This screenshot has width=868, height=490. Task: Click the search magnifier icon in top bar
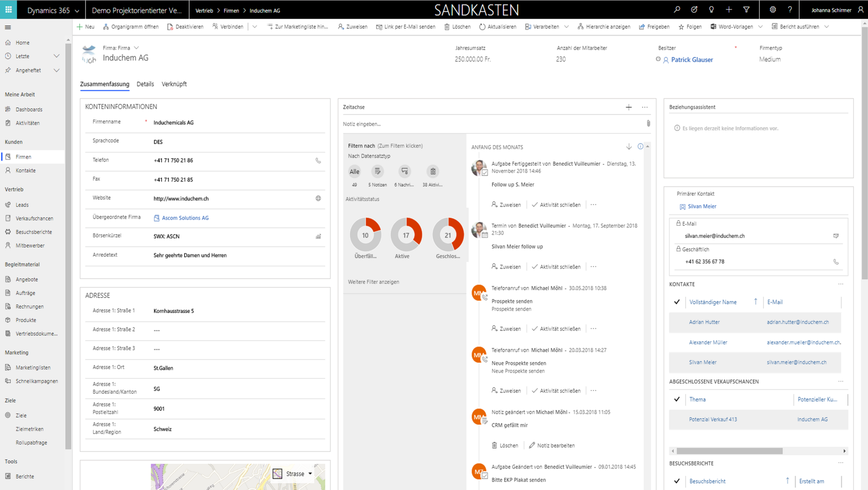click(x=677, y=10)
